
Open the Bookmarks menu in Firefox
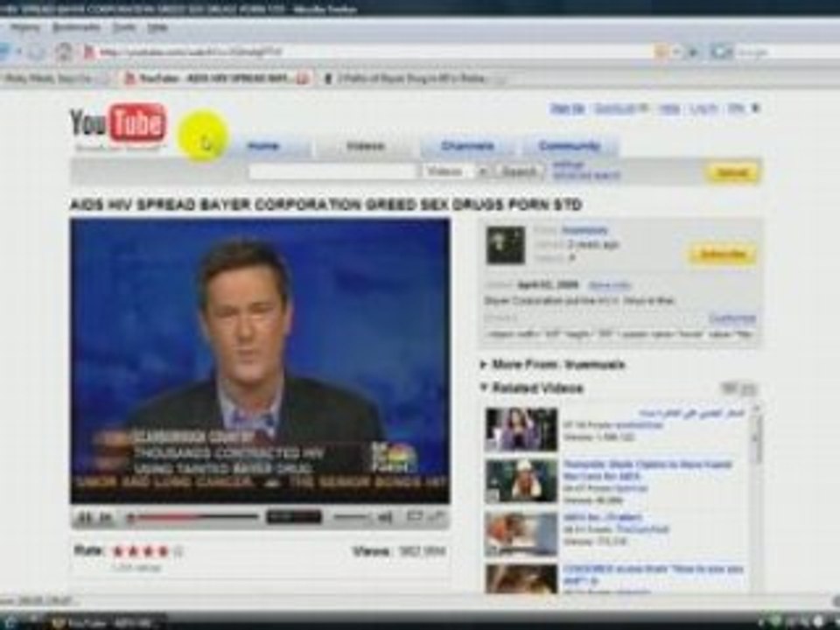(x=76, y=27)
